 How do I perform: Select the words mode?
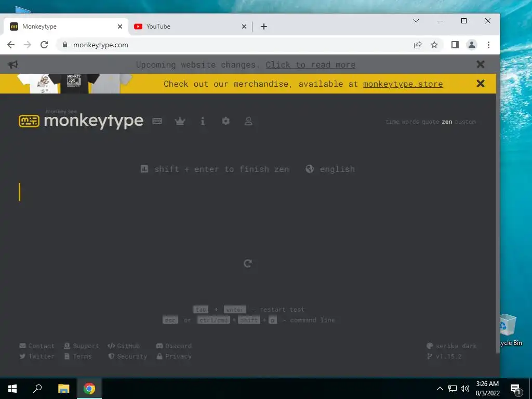(410, 122)
